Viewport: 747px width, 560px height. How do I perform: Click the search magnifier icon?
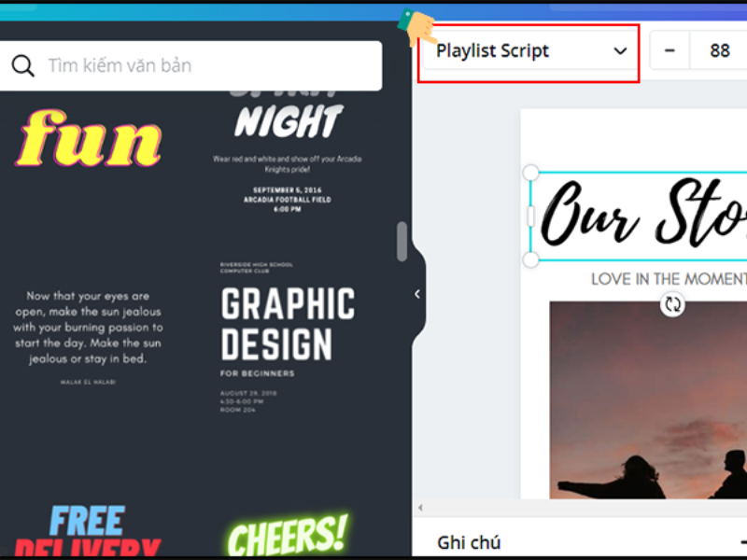click(x=23, y=65)
